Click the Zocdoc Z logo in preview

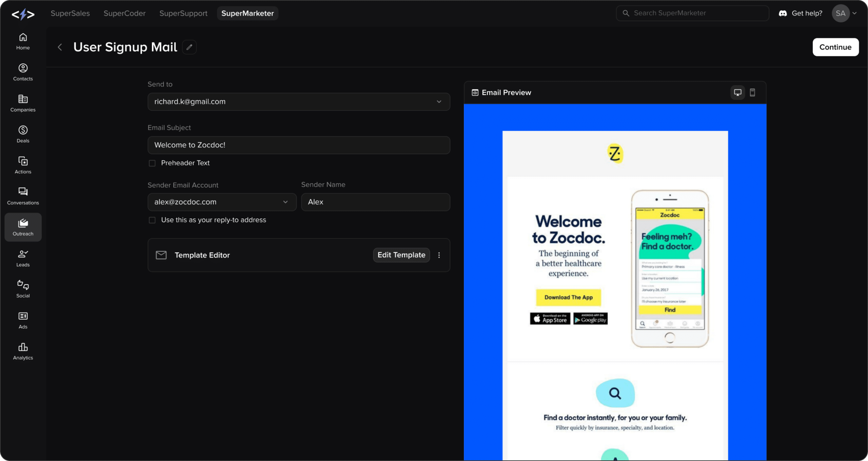615,154
